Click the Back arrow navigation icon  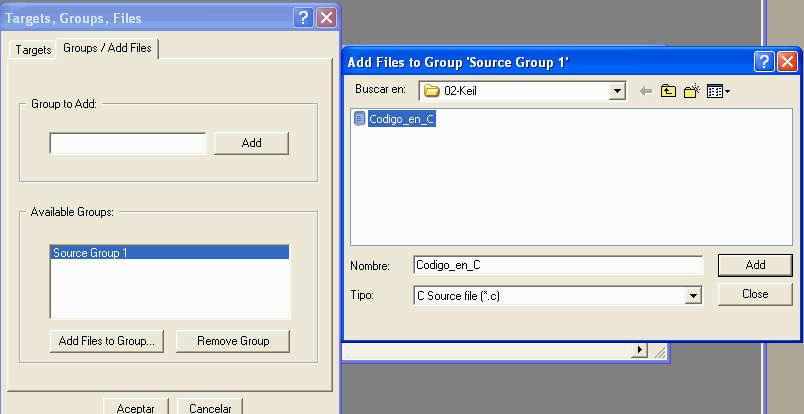point(646,91)
